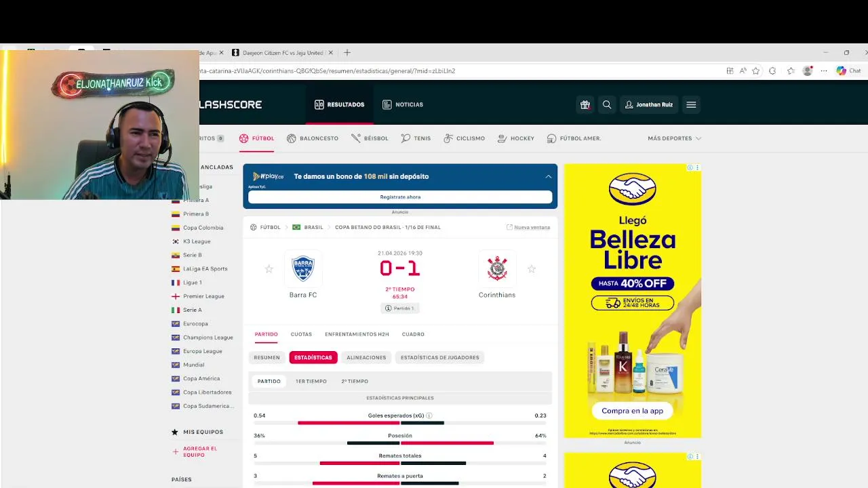Open the Flashscore search magnifier
Screen dimensions: 868x488
click(x=607, y=104)
